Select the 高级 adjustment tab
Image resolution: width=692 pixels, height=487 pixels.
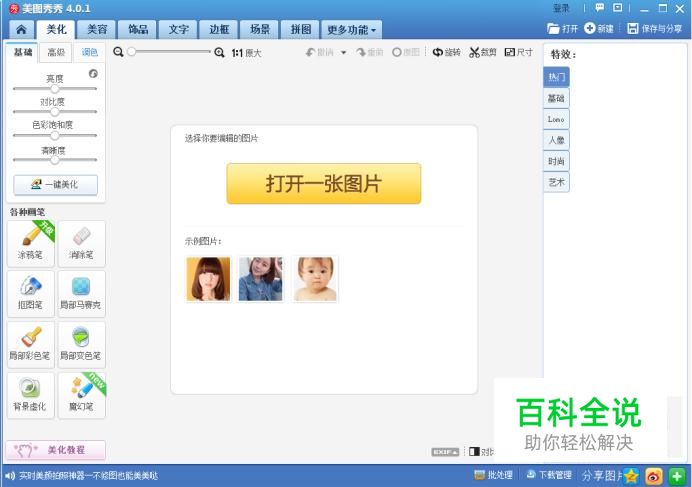(x=56, y=52)
